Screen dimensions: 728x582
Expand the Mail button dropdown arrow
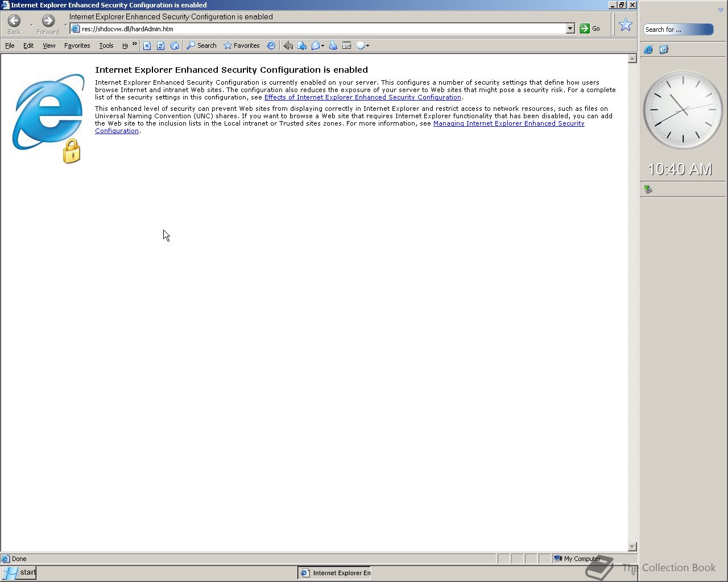pyautogui.click(x=323, y=46)
